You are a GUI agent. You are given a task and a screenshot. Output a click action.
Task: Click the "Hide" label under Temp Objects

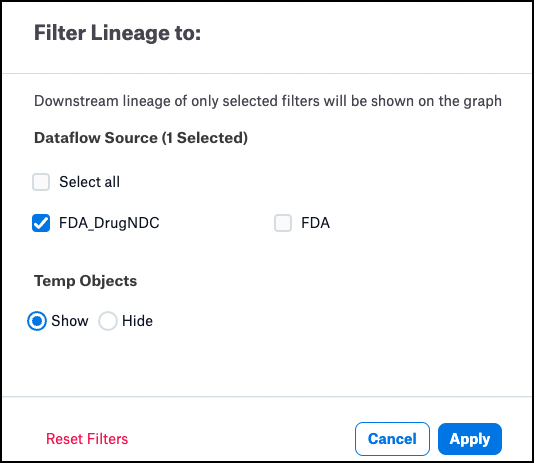[137, 321]
